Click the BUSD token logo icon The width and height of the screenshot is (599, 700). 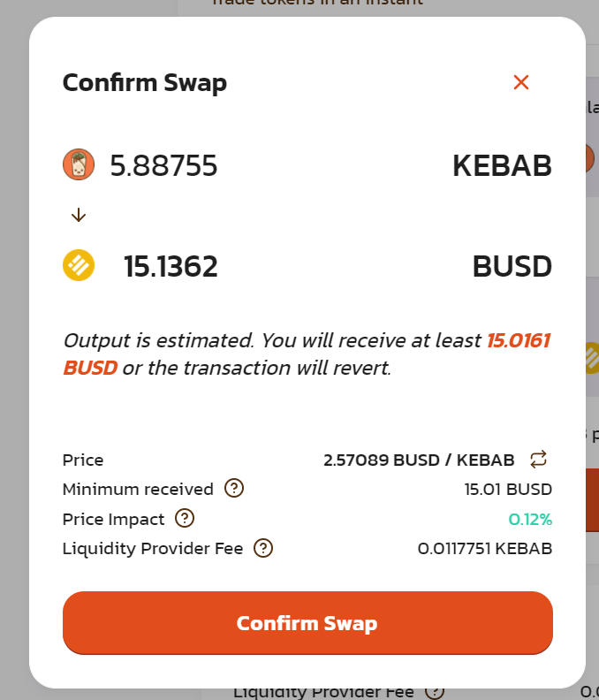click(79, 266)
